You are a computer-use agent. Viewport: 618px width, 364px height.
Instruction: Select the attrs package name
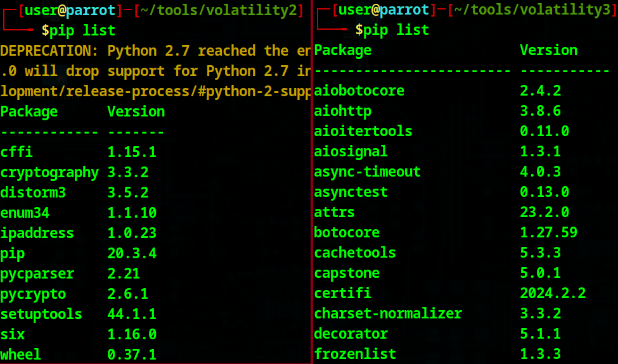tap(334, 213)
